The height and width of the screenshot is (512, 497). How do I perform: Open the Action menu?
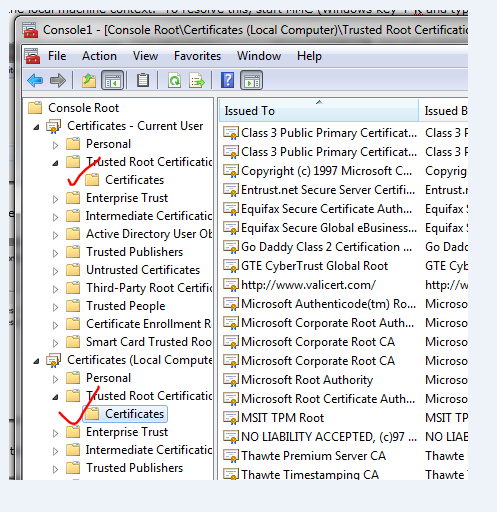click(x=99, y=56)
